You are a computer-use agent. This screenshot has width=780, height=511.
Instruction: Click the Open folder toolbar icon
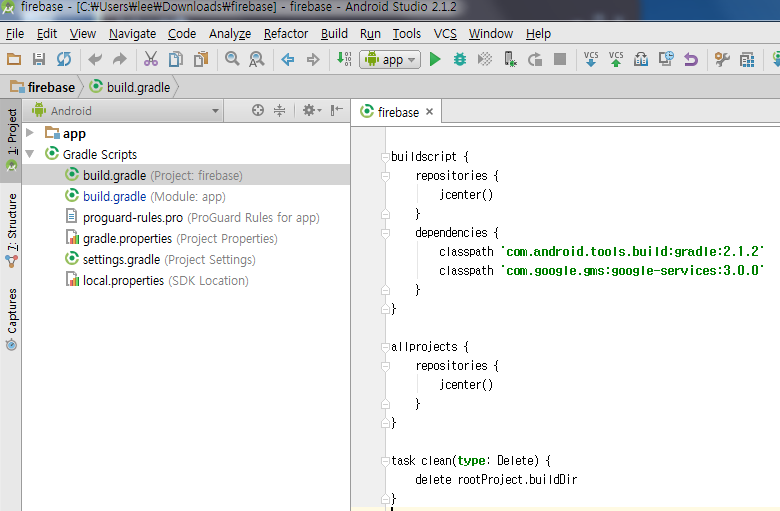[x=14, y=59]
